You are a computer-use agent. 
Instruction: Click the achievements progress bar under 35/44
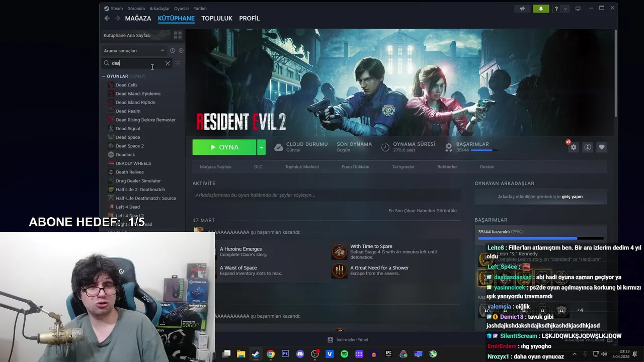point(484,150)
